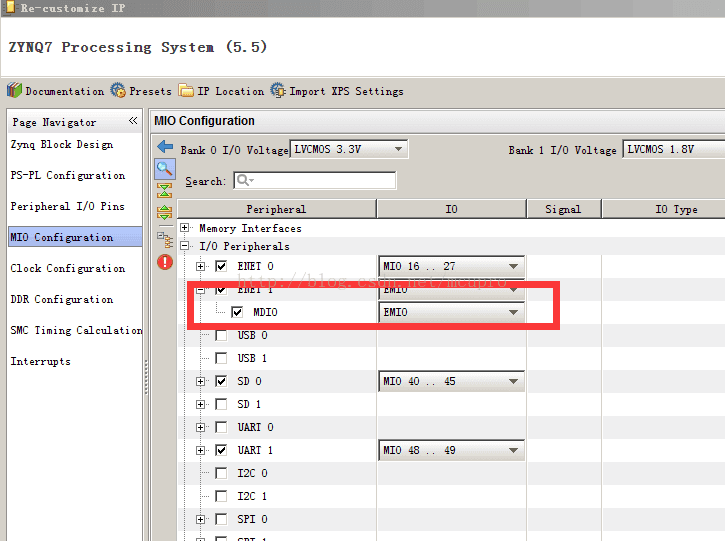The height and width of the screenshot is (541, 725).
Task: Enable the USB 0 checkbox
Action: point(221,335)
